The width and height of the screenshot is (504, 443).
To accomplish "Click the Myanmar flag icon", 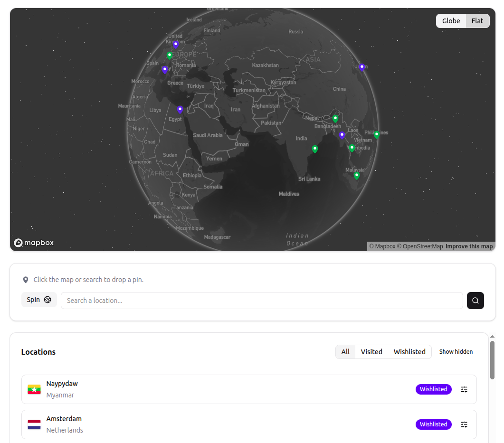I will pos(34,389).
